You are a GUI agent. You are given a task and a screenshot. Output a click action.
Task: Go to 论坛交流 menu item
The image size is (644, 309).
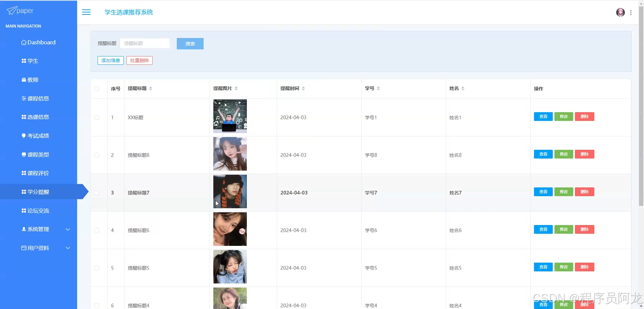pyautogui.click(x=39, y=211)
